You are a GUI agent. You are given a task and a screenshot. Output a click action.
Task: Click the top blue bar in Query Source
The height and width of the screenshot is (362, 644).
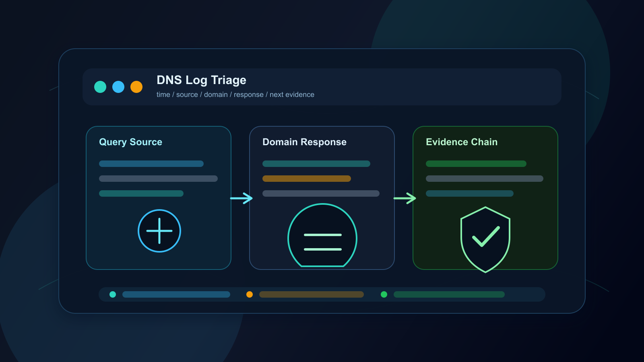(151, 164)
